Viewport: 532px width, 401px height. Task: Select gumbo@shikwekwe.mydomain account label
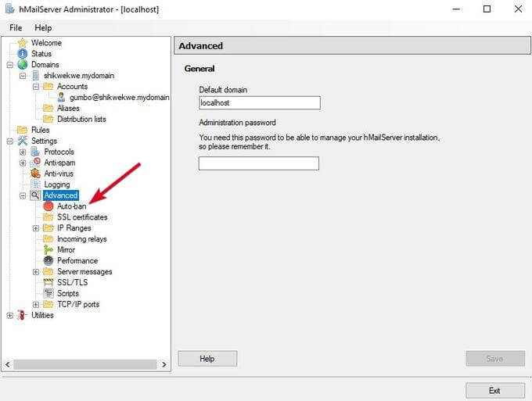click(x=120, y=97)
